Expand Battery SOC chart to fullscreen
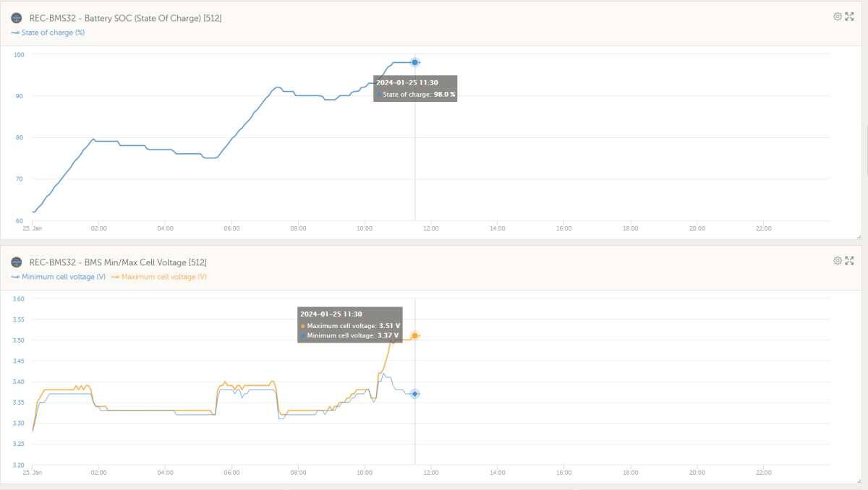Viewport: 868px width, 490px height. coord(849,17)
